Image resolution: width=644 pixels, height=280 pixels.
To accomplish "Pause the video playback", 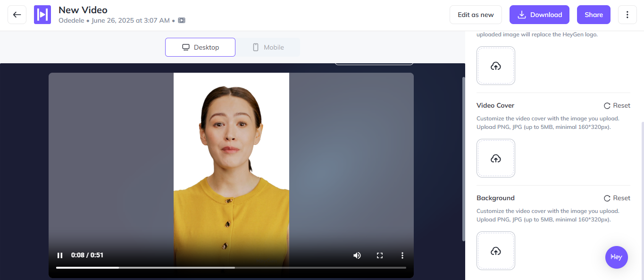I will click(x=60, y=255).
